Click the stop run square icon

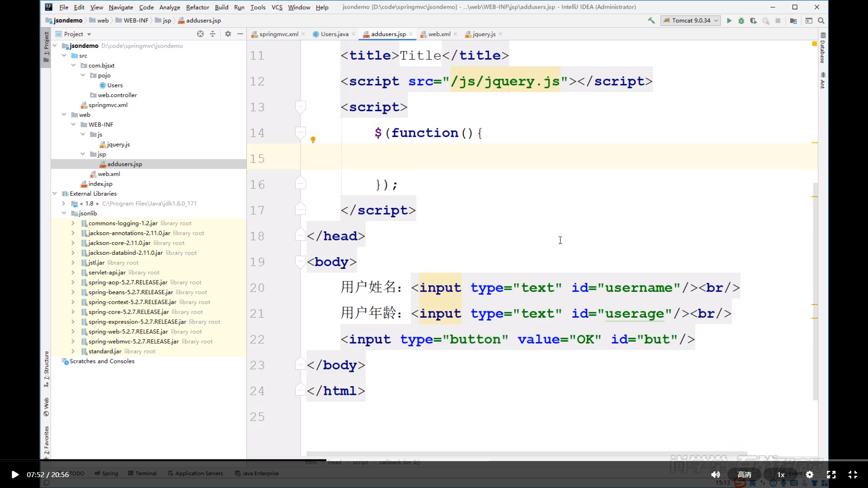[778, 21]
